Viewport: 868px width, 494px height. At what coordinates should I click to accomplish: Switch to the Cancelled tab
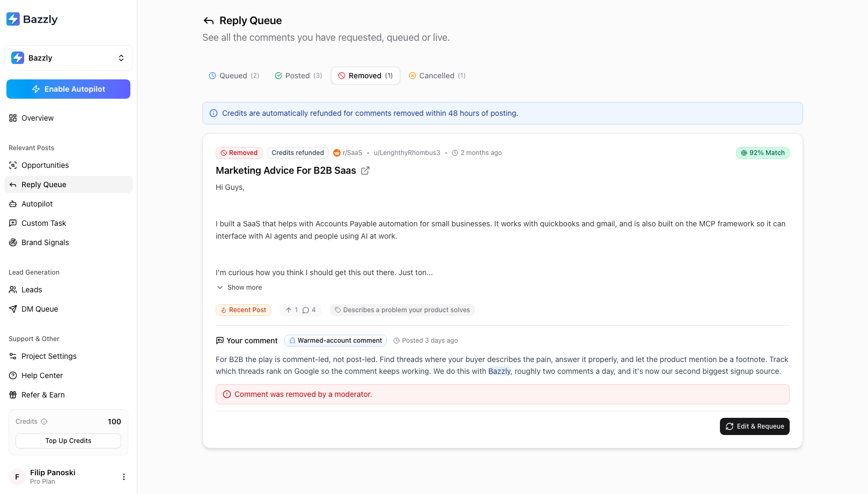coord(437,76)
